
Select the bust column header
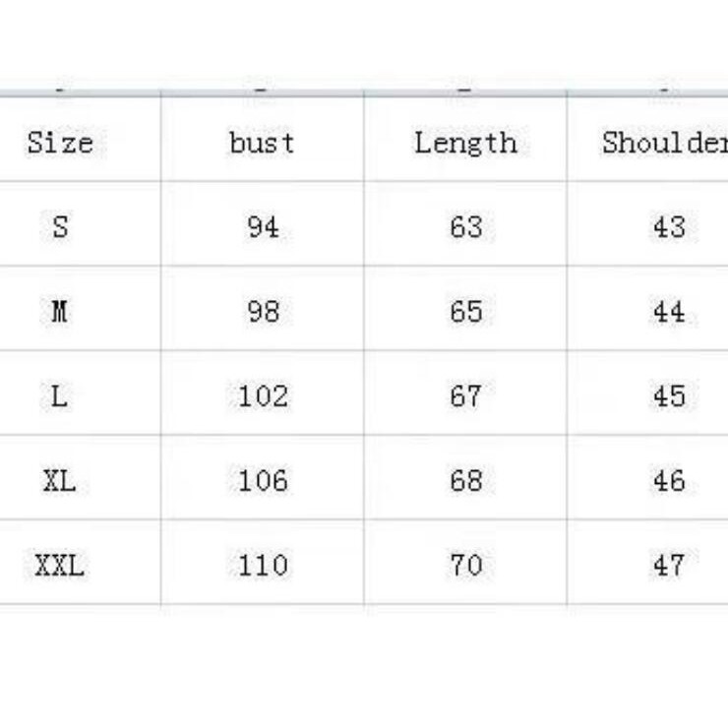(x=262, y=143)
